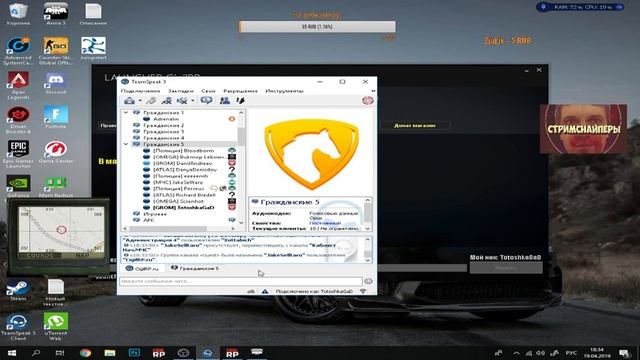640x360 pixels.
Task: Select user [ATLAS] Richard Bredell
Action: (184, 195)
